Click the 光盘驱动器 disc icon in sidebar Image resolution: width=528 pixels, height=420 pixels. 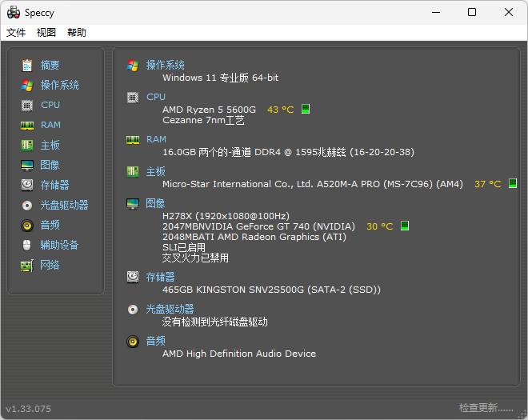click(27, 205)
